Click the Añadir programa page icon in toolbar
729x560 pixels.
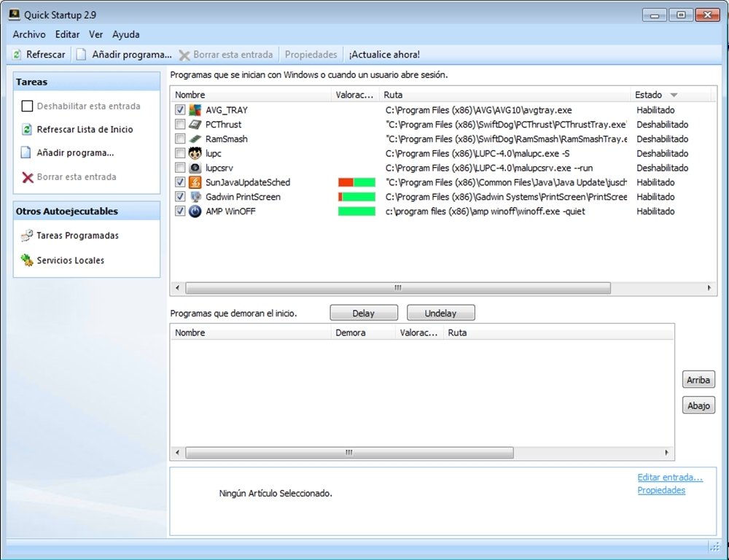(x=82, y=55)
